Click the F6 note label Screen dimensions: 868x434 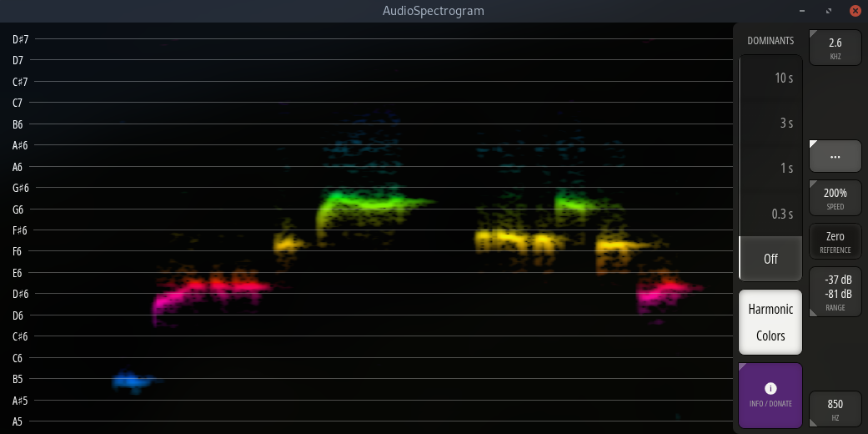coord(18,252)
